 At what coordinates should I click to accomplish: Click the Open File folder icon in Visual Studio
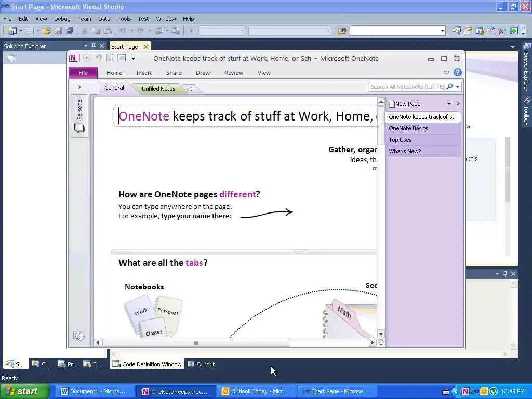(46, 31)
